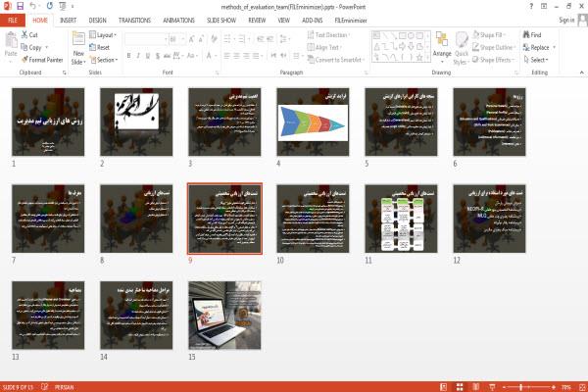The image size is (588, 392).
Task: Open the Section dropdown
Action: pyautogui.click(x=104, y=60)
